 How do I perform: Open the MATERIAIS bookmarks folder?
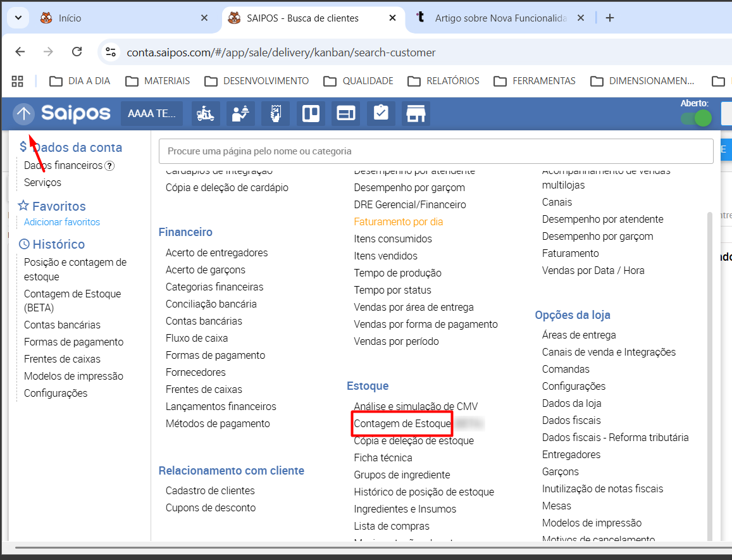click(158, 81)
